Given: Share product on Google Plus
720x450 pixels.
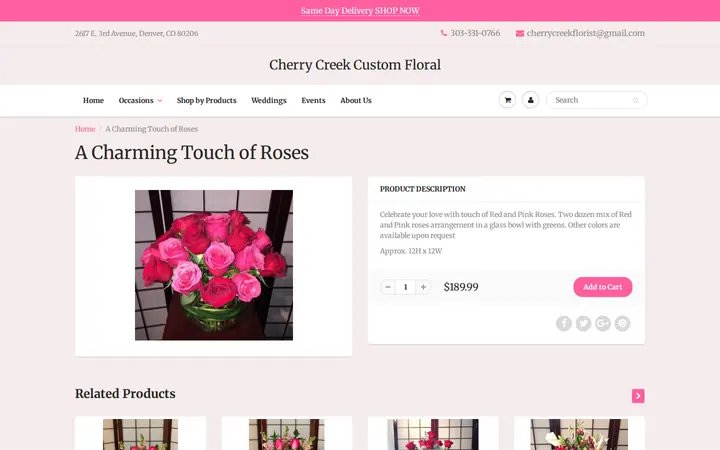Looking at the screenshot, I should (603, 323).
